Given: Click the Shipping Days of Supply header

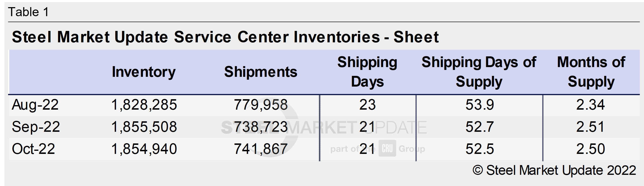Looking at the screenshot, I should 479,72.
